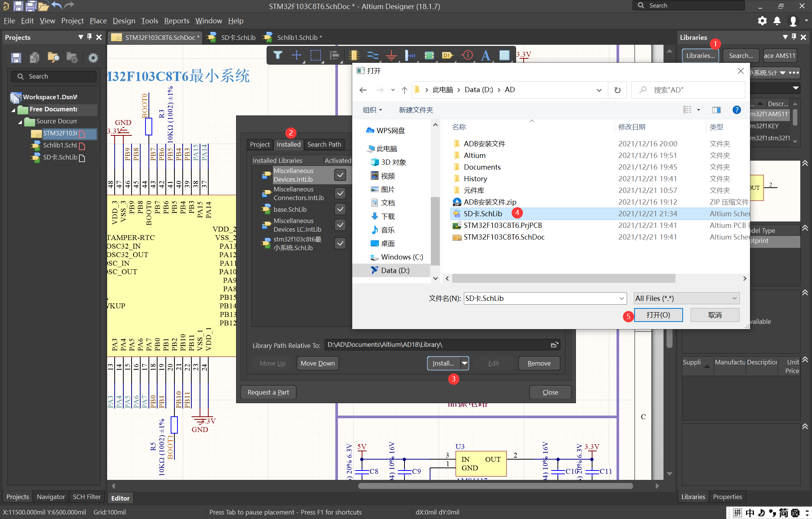Open the All Files type dropdown
The image size is (812, 519).
(x=686, y=298)
